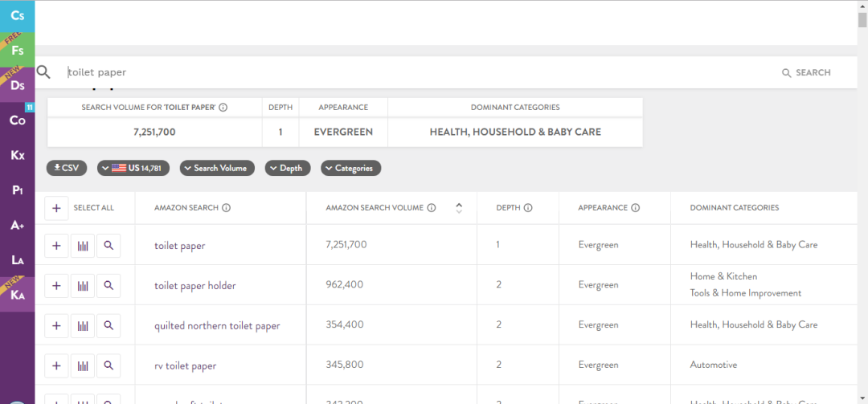Show info for Amazon Search column

227,208
